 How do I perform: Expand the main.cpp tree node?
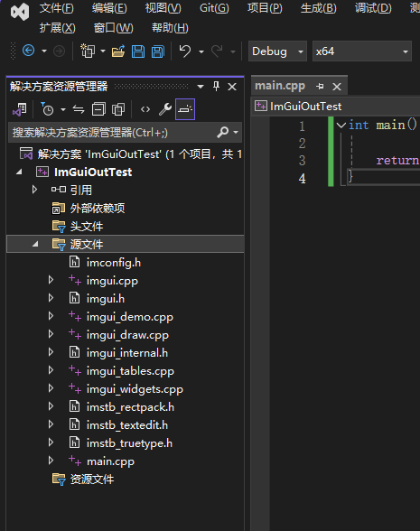click(51, 461)
